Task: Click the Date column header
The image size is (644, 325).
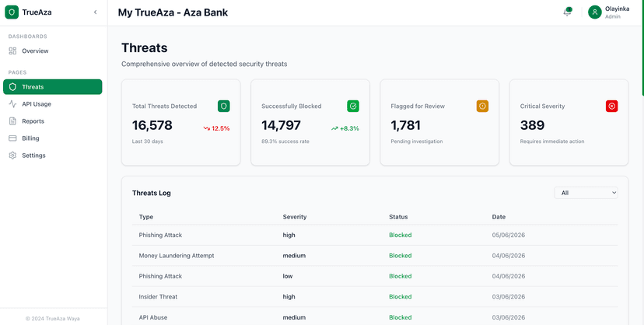Action: [x=499, y=217]
